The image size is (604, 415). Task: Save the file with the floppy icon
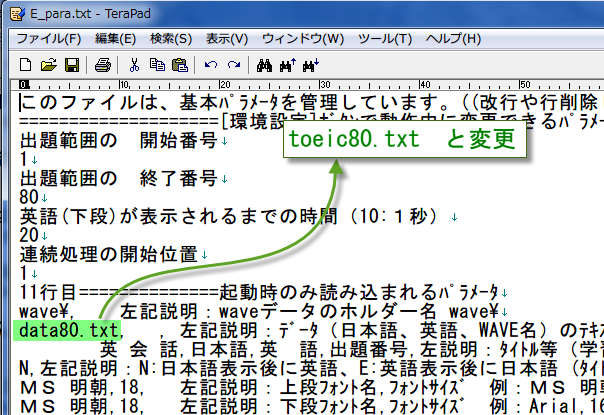[x=71, y=66]
